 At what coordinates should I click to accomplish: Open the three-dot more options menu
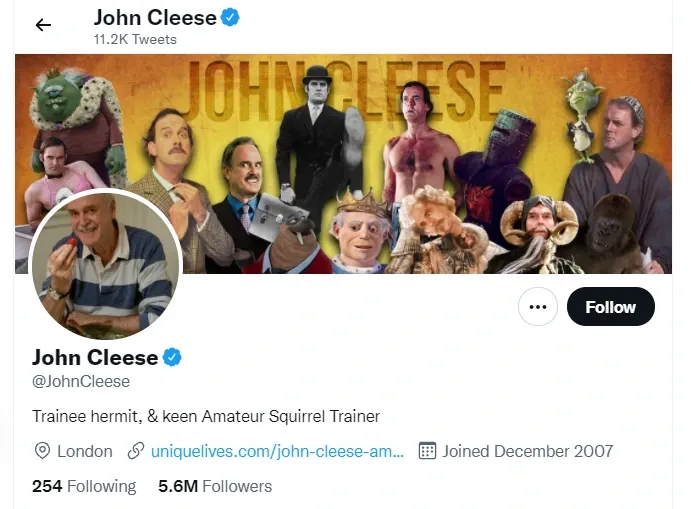tap(538, 307)
